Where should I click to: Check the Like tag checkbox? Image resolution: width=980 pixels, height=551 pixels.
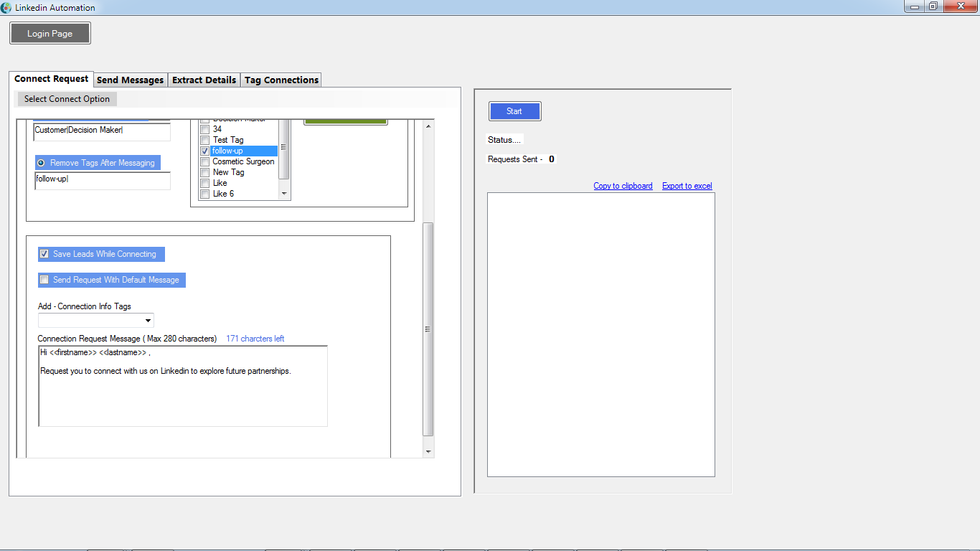point(204,184)
